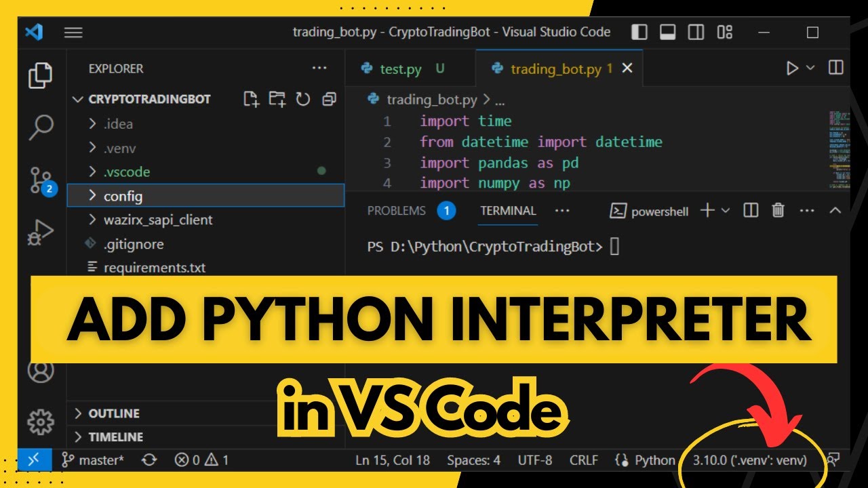Open errors and warnings count in status bar
The width and height of the screenshot is (868, 488).
pos(202,460)
